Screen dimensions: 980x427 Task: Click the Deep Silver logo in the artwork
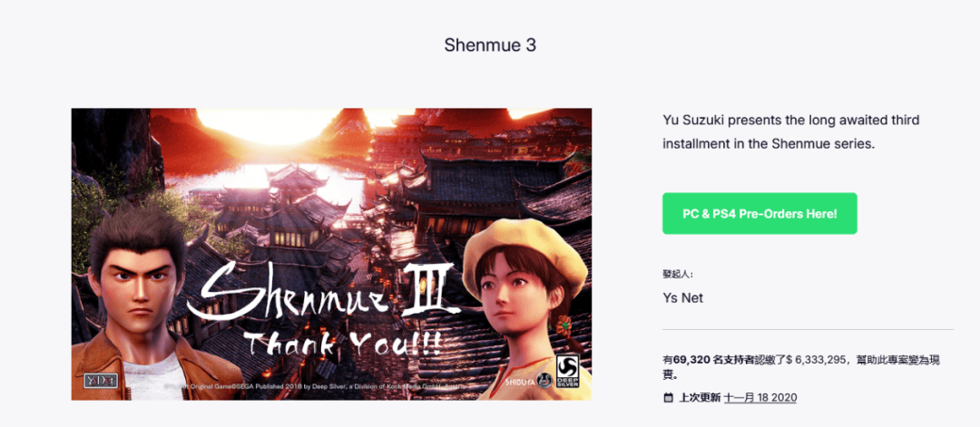[568, 372]
